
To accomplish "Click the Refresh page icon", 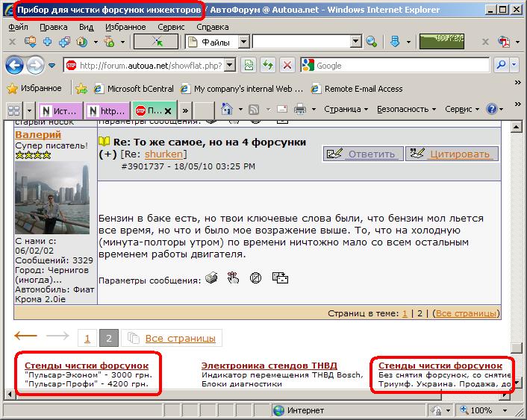I will coord(267,66).
